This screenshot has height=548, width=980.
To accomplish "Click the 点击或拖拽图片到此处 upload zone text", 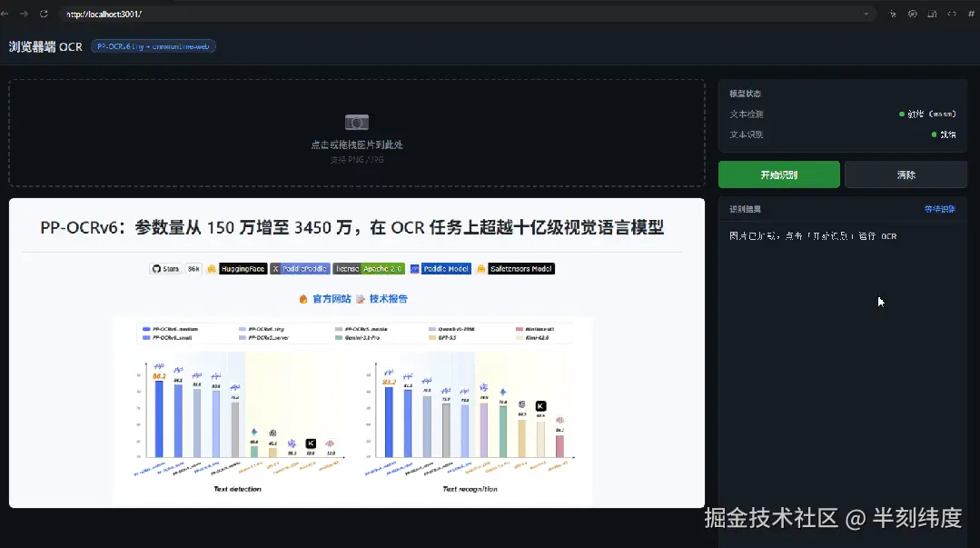I will pos(357,144).
